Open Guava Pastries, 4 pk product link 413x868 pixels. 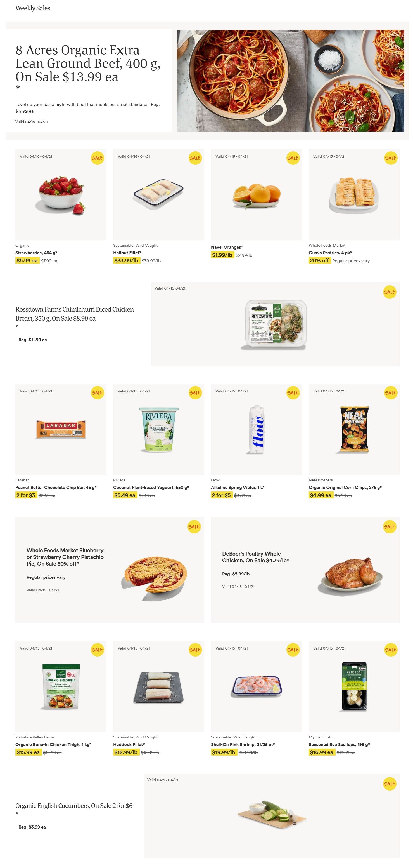coord(330,253)
